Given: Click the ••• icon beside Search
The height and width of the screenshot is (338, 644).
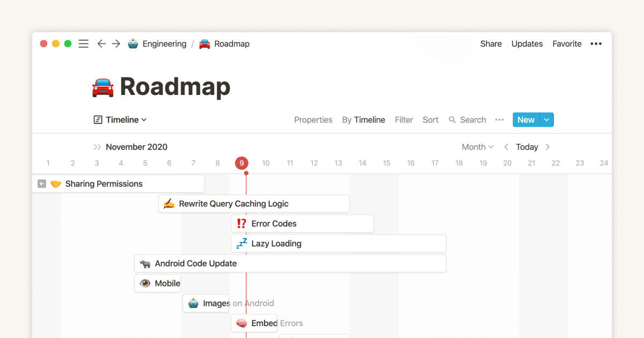Looking at the screenshot, I should (x=499, y=120).
